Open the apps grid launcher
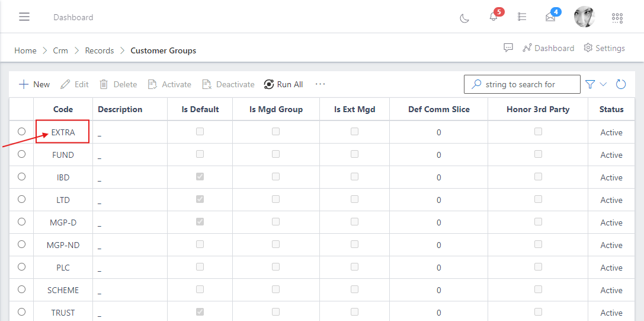This screenshot has width=644, height=321. click(617, 18)
